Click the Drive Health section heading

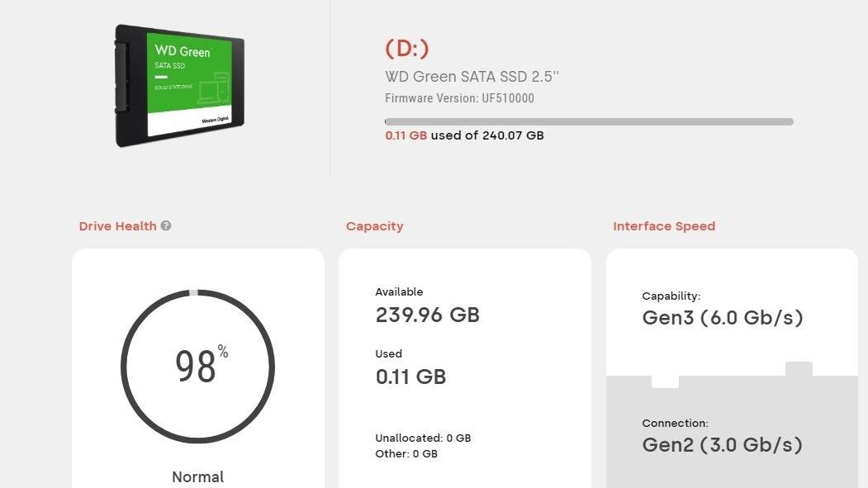[117, 226]
